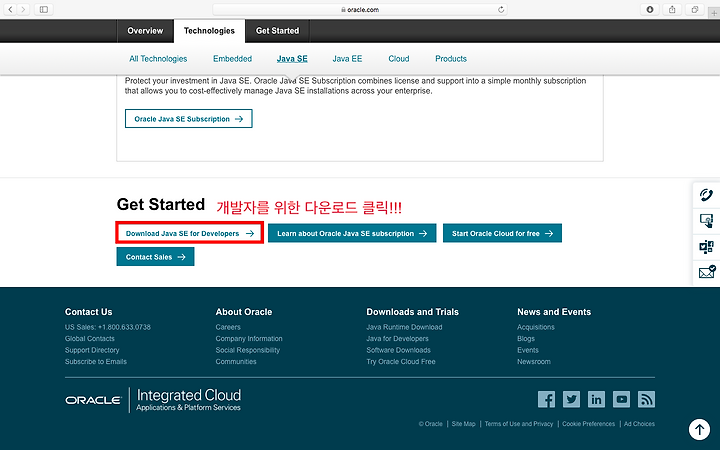Open Support Directory footer link

(92, 350)
